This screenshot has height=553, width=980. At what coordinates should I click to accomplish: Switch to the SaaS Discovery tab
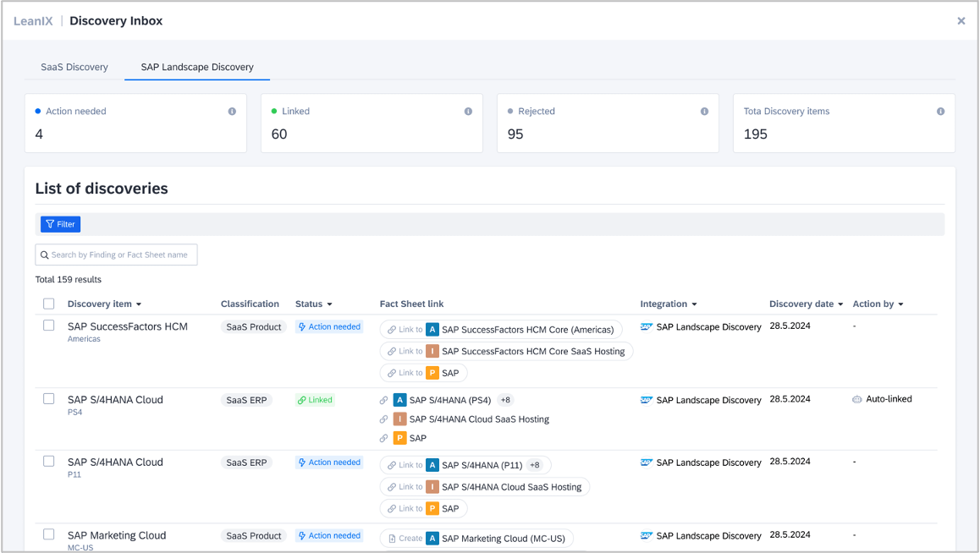(x=74, y=67)
